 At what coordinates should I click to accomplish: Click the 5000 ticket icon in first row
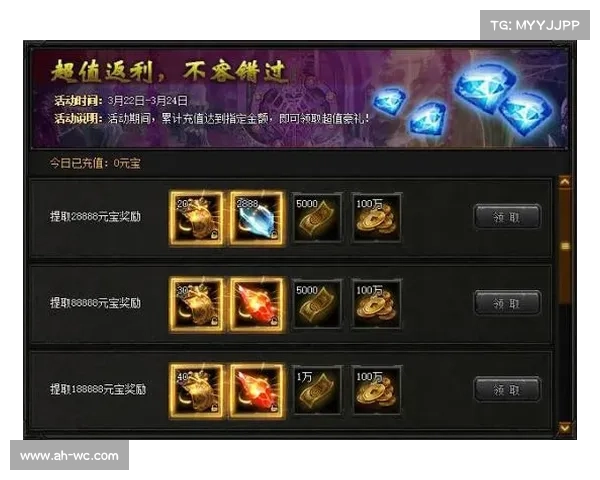[316, 218]
